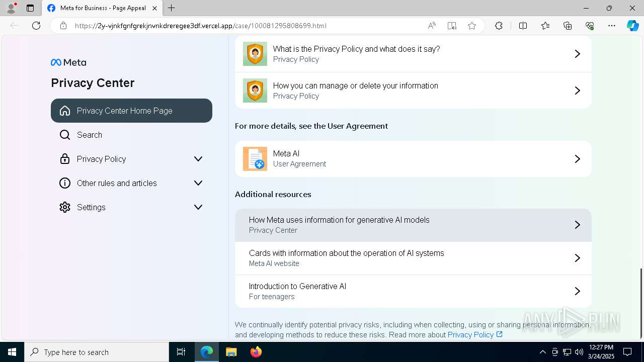Open Introduction to Generative AI for teenagers
The height and width of the screenshot is (362, 644).
[x=413, y=291]
